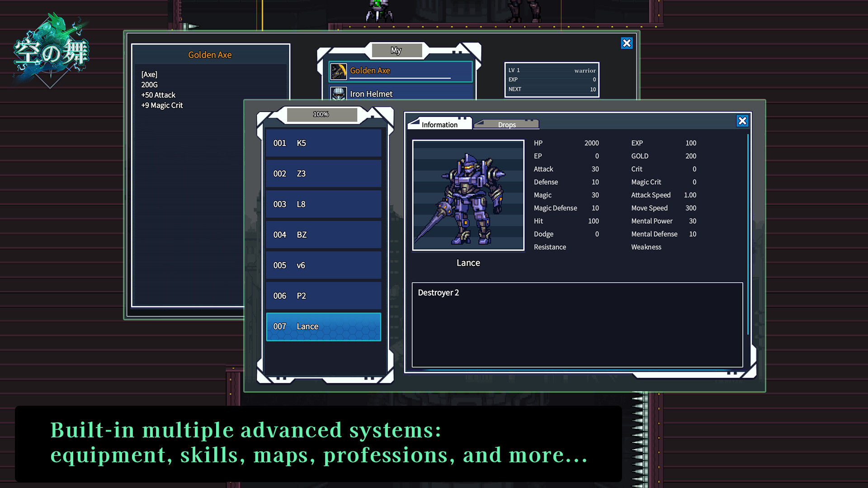This screenshot has width=868, height=488.
Task: Click the Destroyer 2 description box
Action: click(x=577, y=323)
